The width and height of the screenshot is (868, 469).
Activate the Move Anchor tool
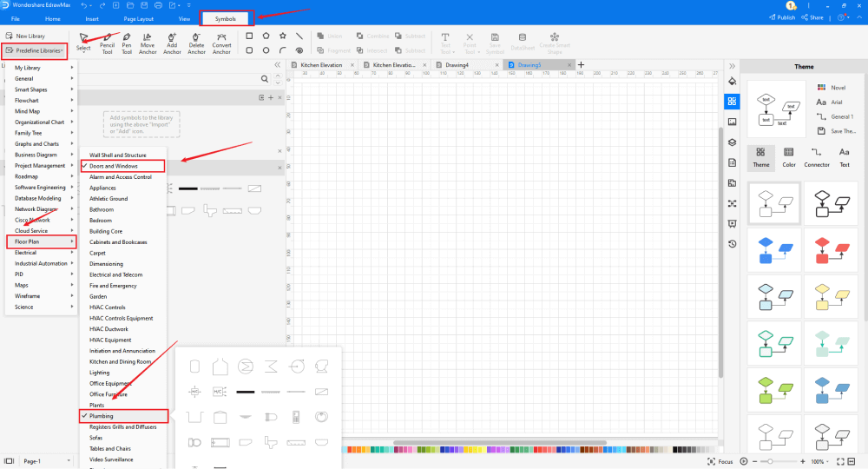pyautogui.click(x=148, y=43)
